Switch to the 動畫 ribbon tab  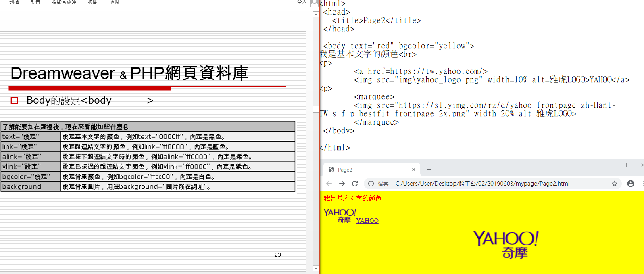pyautogui.click(x=35, y=2)
